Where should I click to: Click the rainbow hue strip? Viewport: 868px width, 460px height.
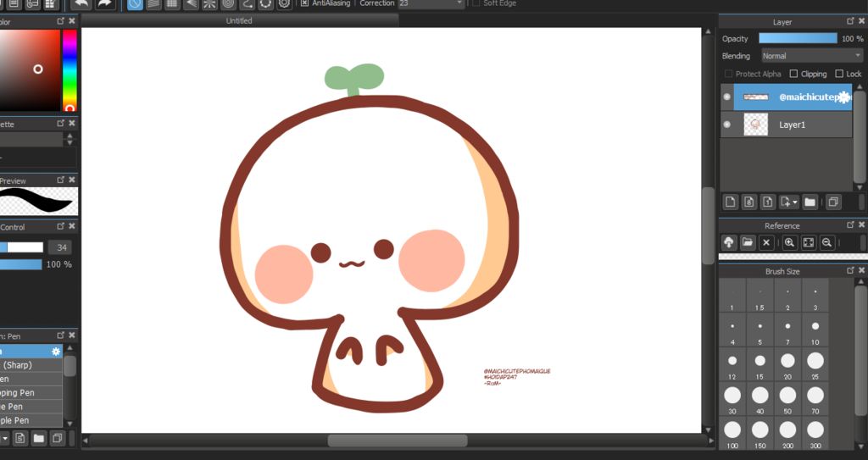click(70, 70)
